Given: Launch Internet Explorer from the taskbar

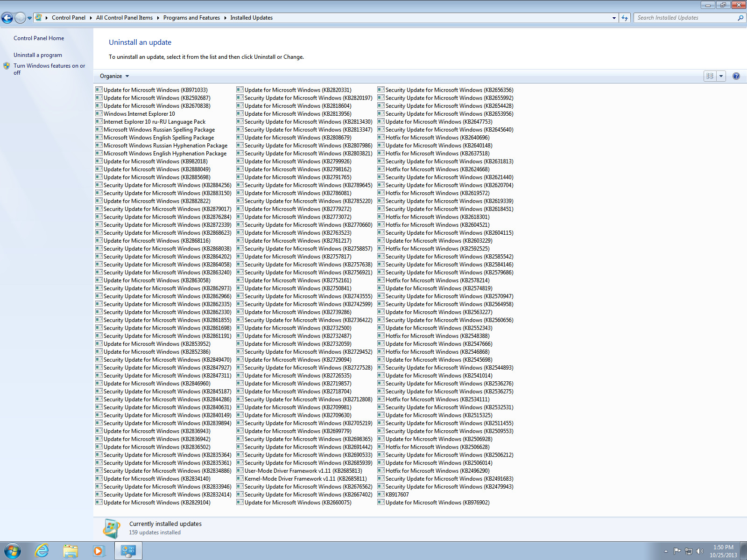Looking at the screenshot, I should coord(42,551).
